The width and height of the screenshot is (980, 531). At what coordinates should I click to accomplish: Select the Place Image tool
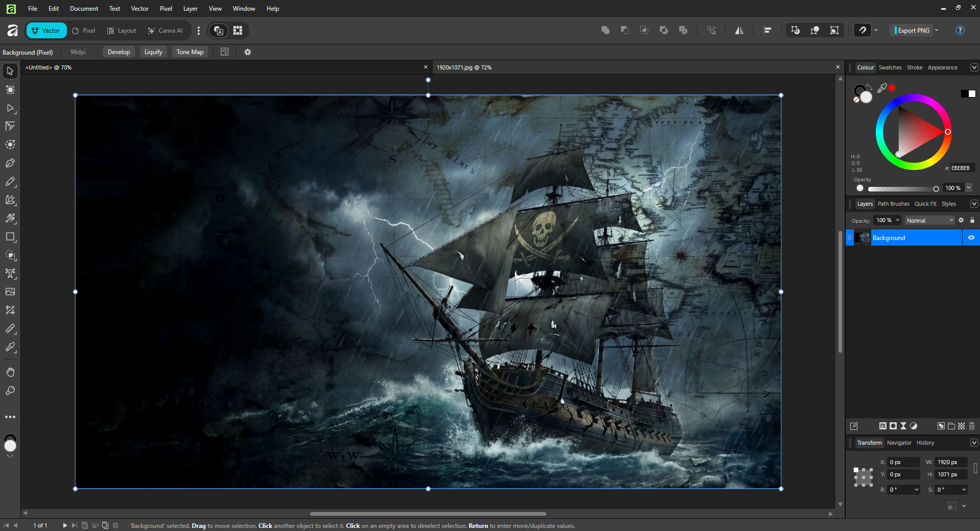[10, 292]
